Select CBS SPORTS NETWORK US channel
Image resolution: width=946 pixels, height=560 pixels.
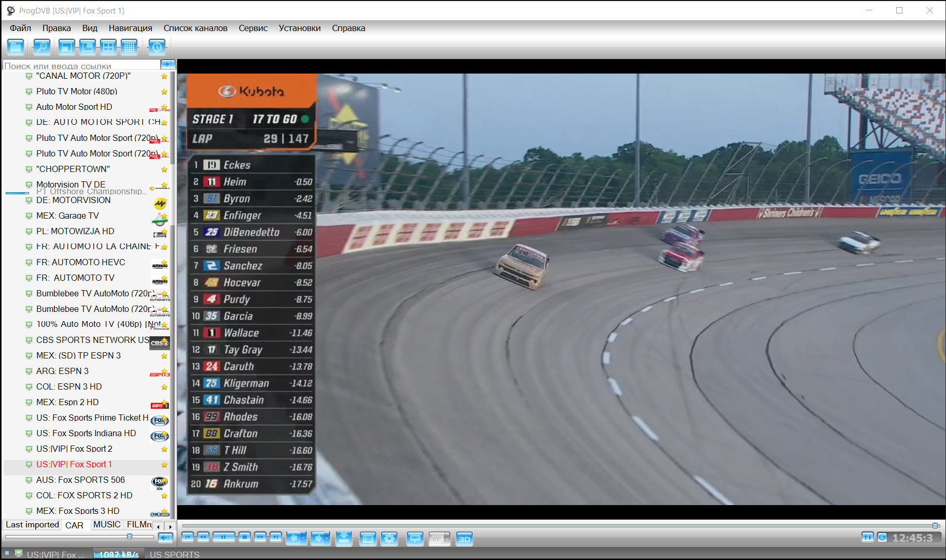(x=92, y=340)
